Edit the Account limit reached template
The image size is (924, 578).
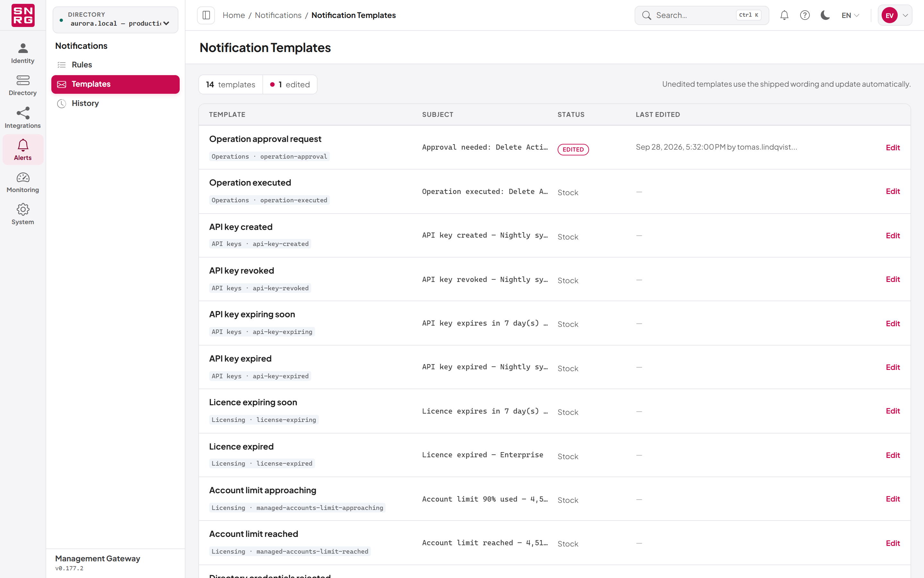893,543
